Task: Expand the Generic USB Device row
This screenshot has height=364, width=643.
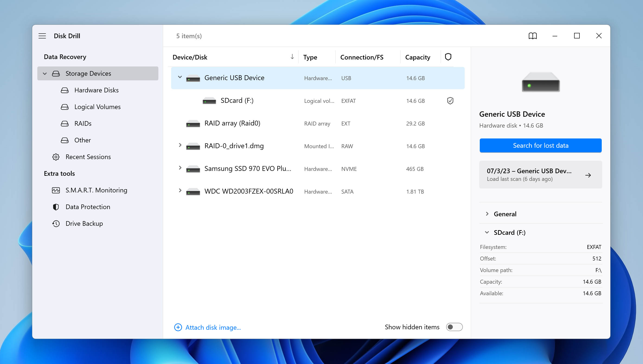Action: [180, 77]
